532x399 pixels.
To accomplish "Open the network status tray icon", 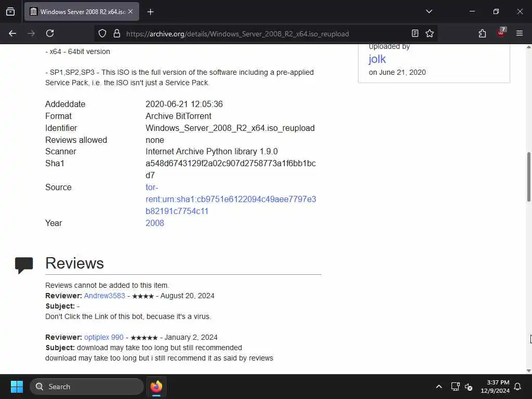I will [455, 387].
